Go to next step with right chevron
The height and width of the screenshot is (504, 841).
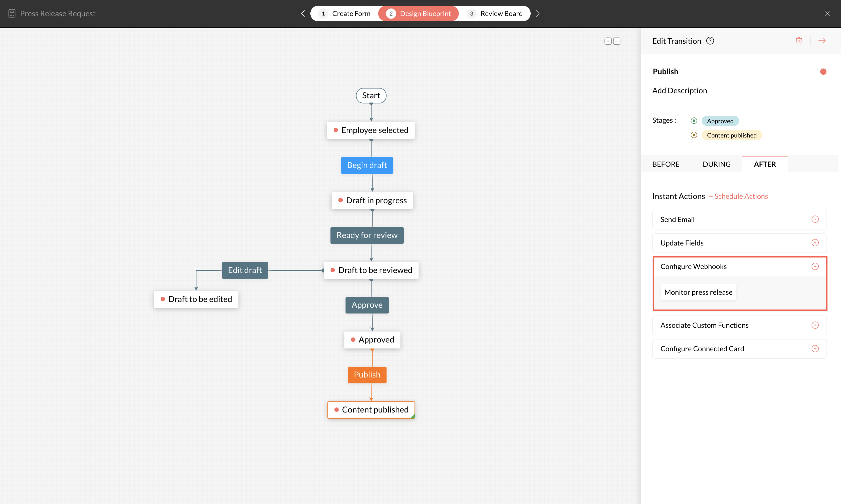coord(537,13)
